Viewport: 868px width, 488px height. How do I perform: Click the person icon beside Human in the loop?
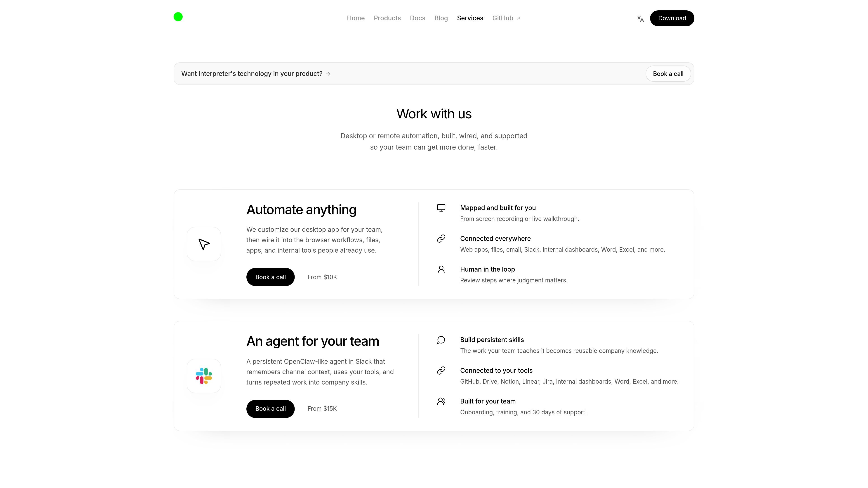(x=441, y=269)
